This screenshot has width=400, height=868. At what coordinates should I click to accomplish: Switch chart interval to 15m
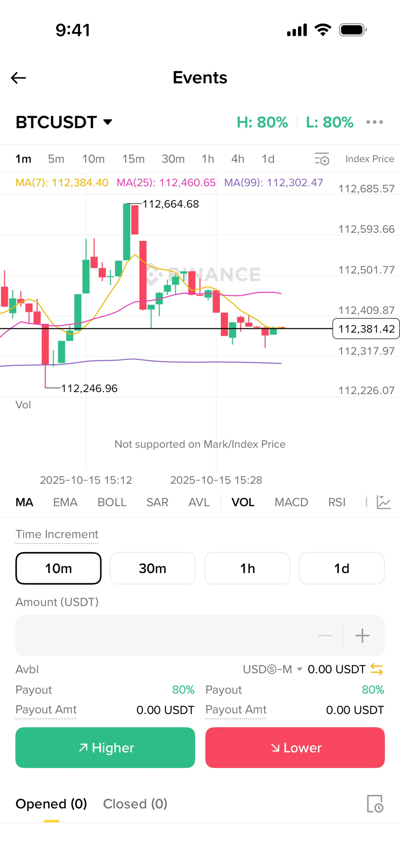click(x=133, y=159)
